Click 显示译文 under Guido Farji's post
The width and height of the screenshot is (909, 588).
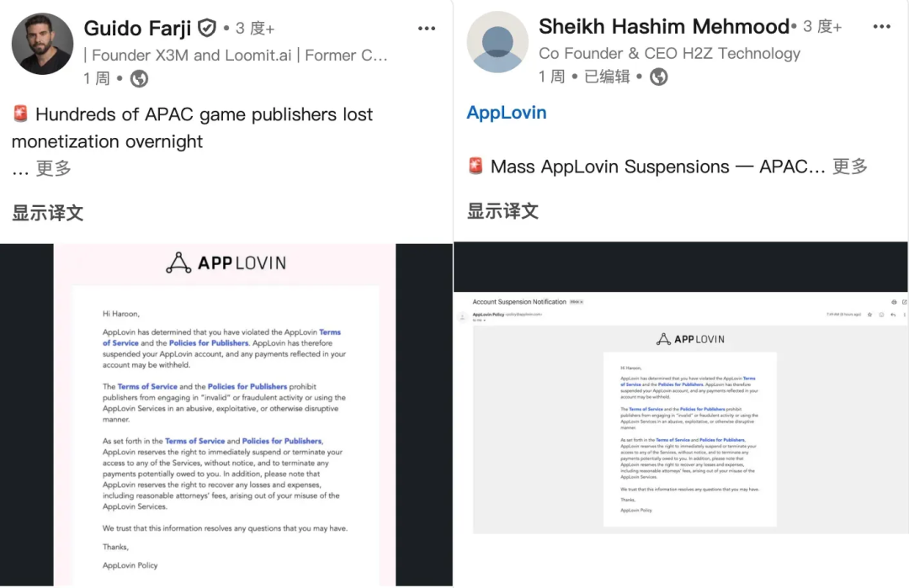click(47, 213)
